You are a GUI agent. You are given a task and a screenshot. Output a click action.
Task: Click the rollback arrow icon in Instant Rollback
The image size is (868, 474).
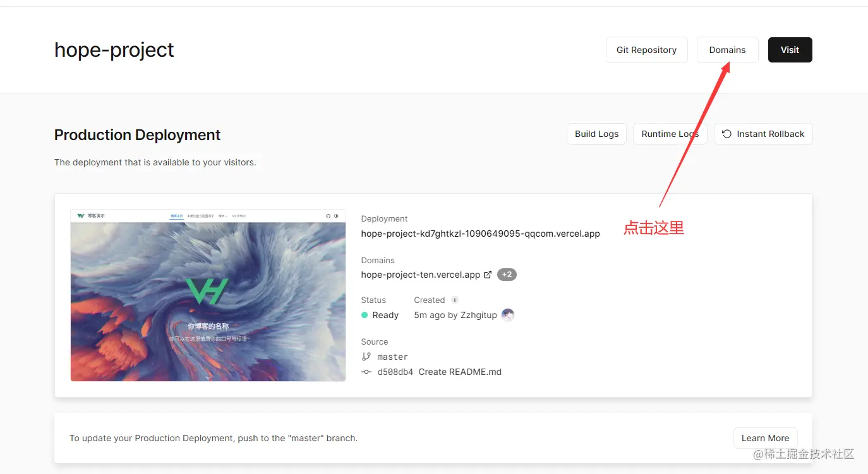[x=726, y=134]
